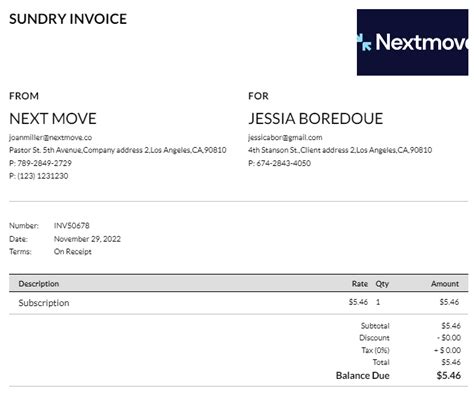Click the SUNDRY INVOICE heading
Screen dimensions: 474x395
pyautogui.click(x=68, y=19)
